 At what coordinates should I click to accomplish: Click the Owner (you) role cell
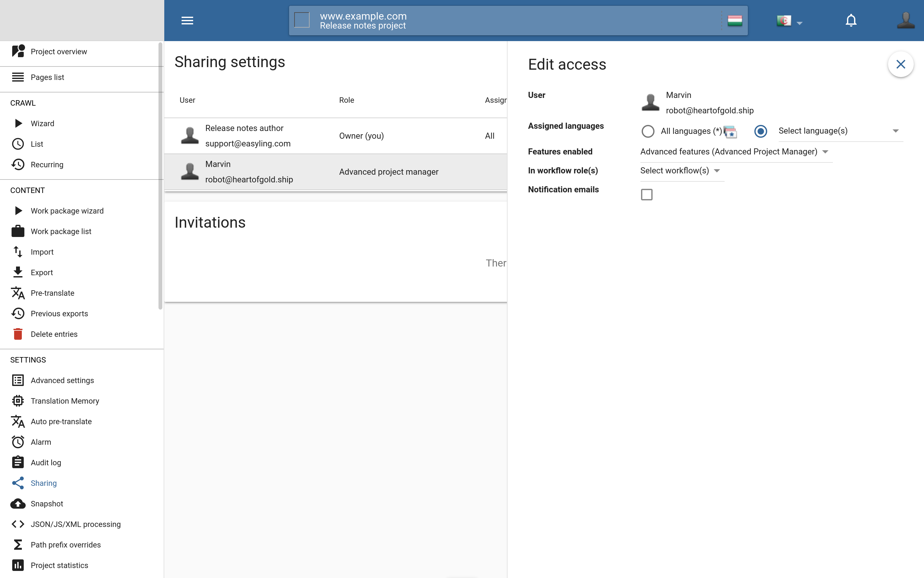pos(361,136)
